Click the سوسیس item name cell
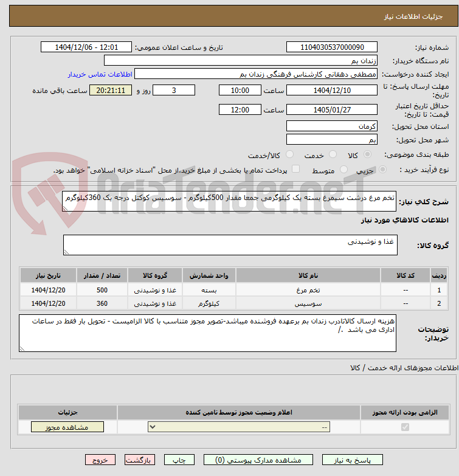Viewport: 459px width, 476px height. (x=308, y=303)
